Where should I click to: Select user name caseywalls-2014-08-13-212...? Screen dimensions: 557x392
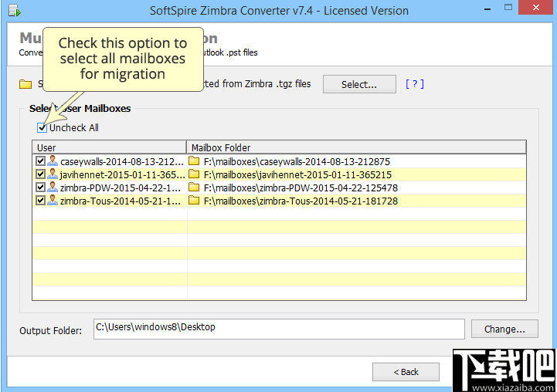[x=122, y=162]
